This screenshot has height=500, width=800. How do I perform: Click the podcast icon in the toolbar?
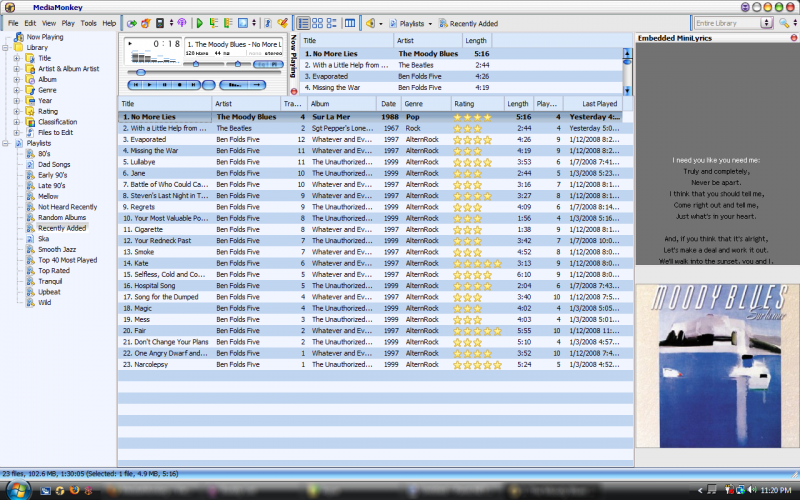[x=181, y=22]
